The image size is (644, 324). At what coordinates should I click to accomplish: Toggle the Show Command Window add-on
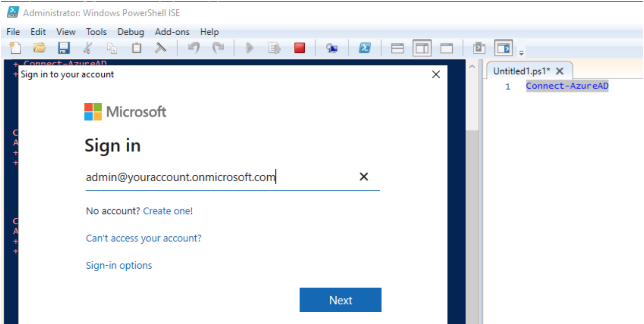point(504,47)
